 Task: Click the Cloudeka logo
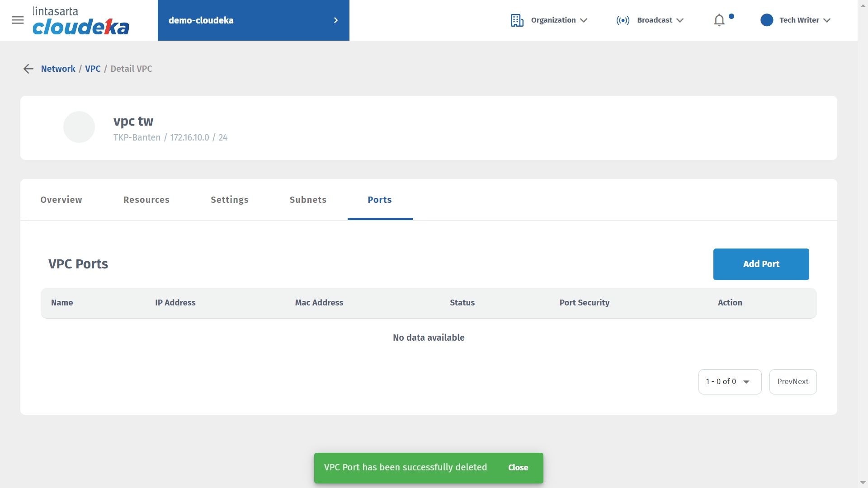pos(80,21)
